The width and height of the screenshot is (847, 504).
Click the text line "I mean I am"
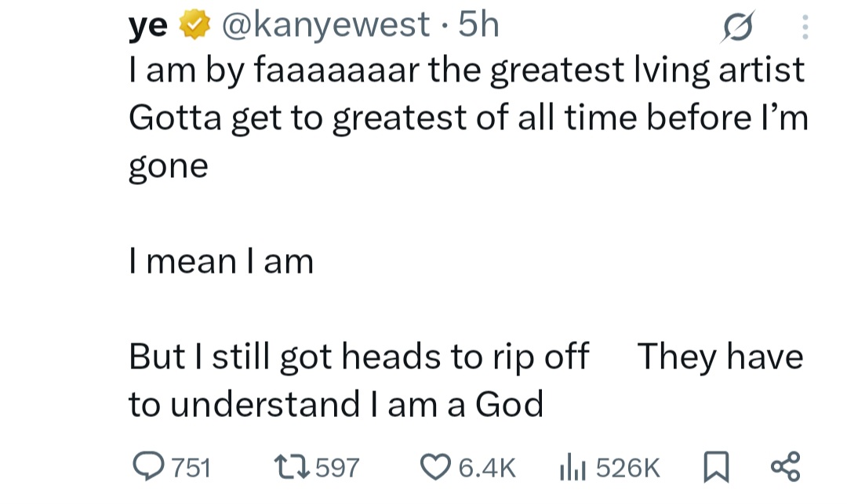(221, 261)
